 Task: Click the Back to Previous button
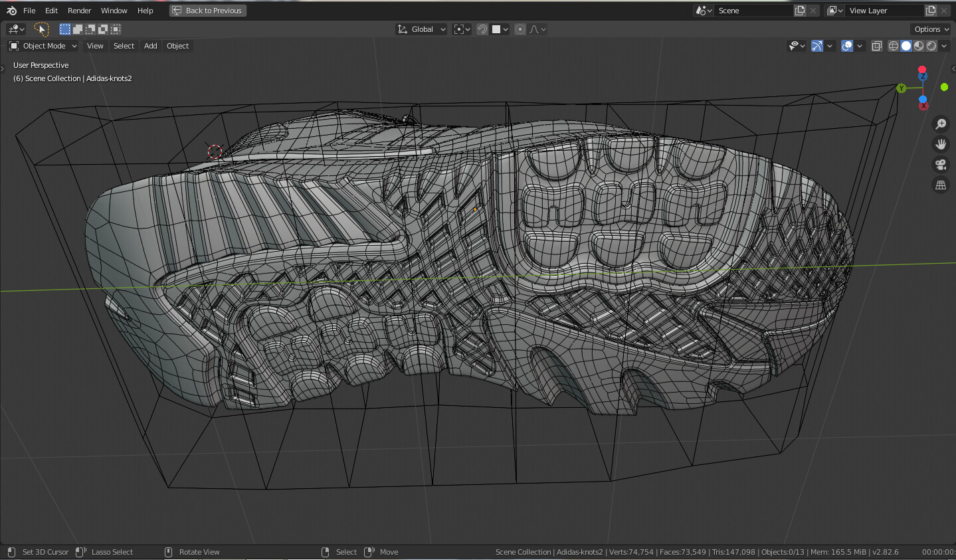tap(208, 11)
